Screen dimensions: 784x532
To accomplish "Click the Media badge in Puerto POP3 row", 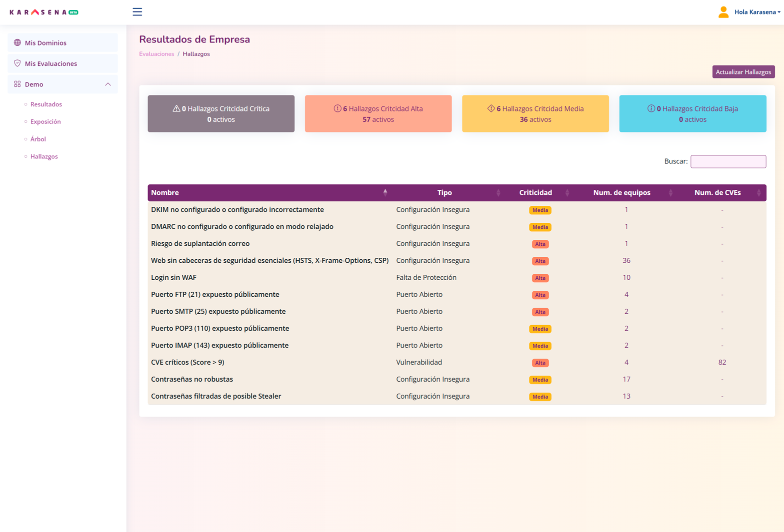I will point(540,329).
